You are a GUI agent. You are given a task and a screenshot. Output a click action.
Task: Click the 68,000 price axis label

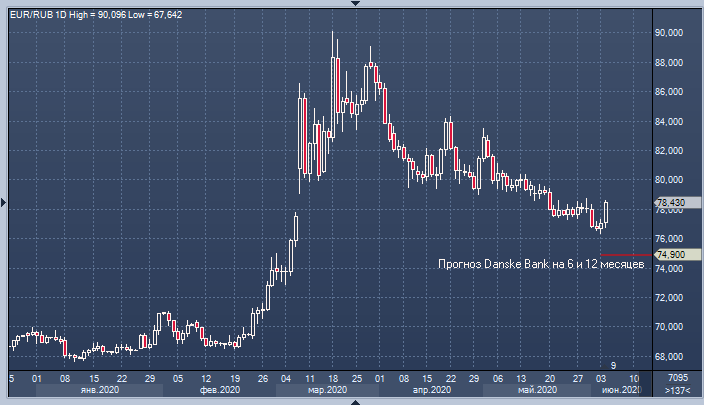click(669, 356)
